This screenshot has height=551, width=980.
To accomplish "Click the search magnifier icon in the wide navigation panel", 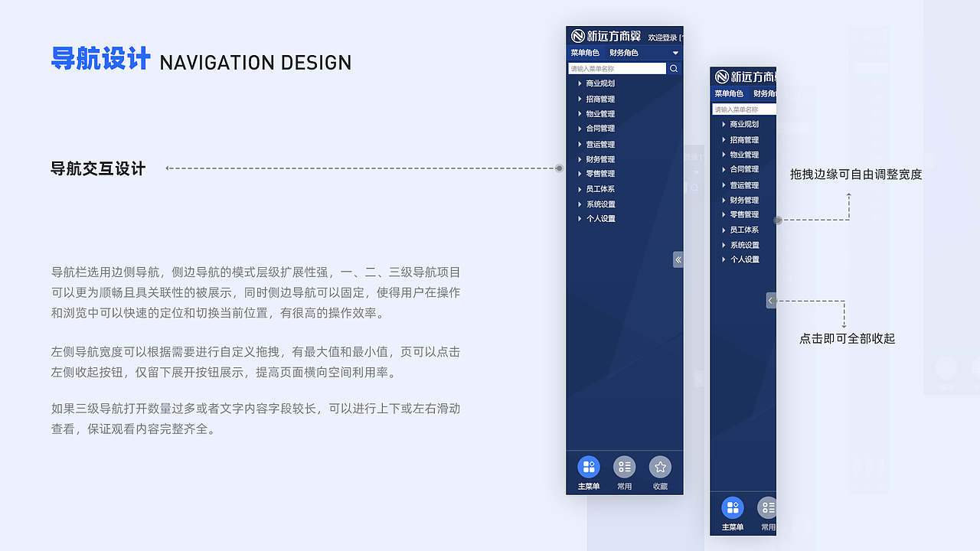I will coord(674,69).
